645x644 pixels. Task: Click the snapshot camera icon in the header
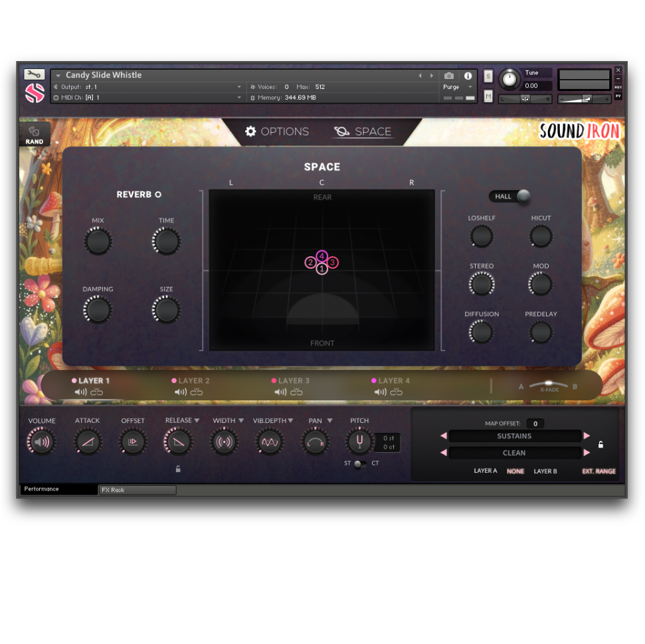(448, 75)
